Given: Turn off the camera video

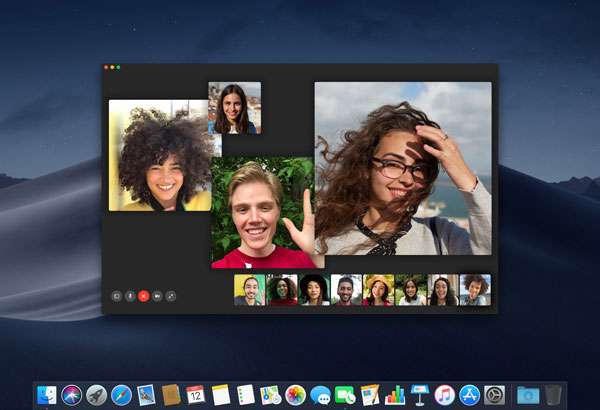Looking at the screenshot, I should point(157,296).
